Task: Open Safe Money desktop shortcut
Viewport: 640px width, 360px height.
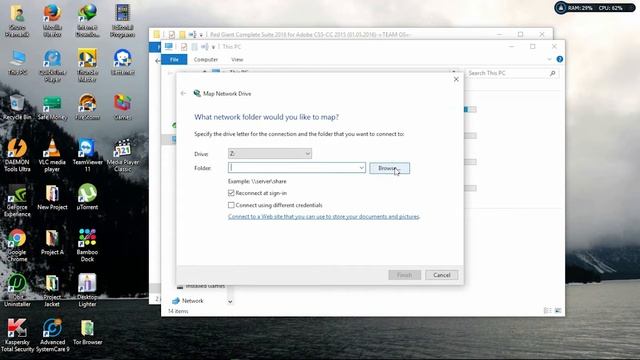Action: [x=52, y=108]
